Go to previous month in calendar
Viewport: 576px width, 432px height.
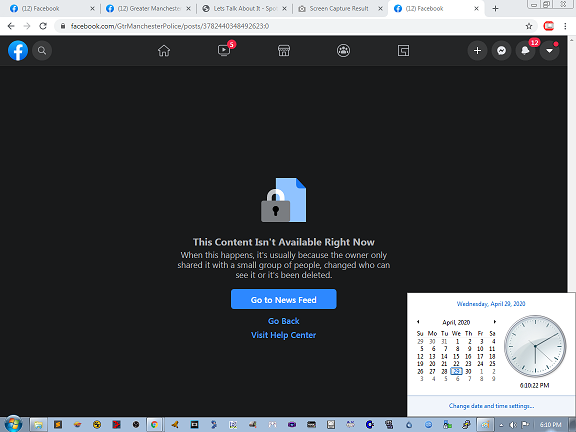pyautogui.click(x=418, y=322)
